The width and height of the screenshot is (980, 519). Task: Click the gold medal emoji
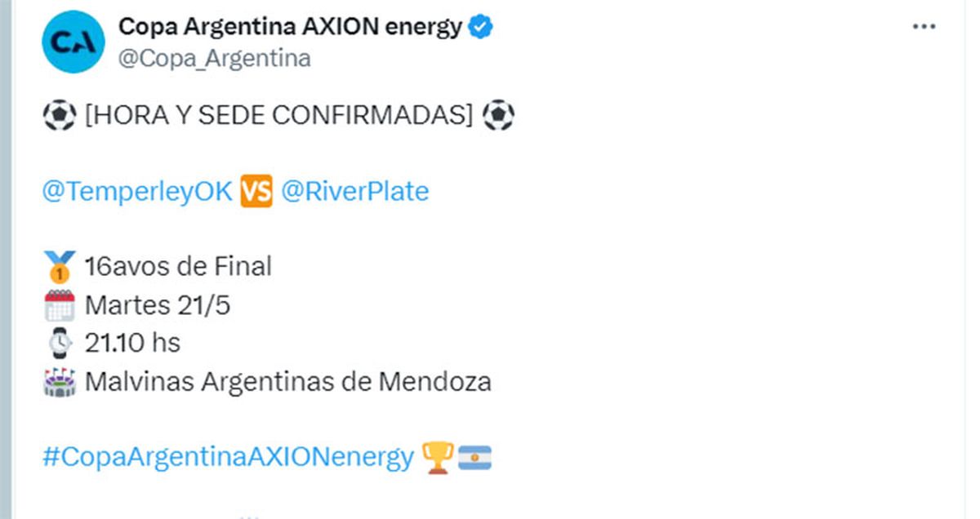coord(59,266)
